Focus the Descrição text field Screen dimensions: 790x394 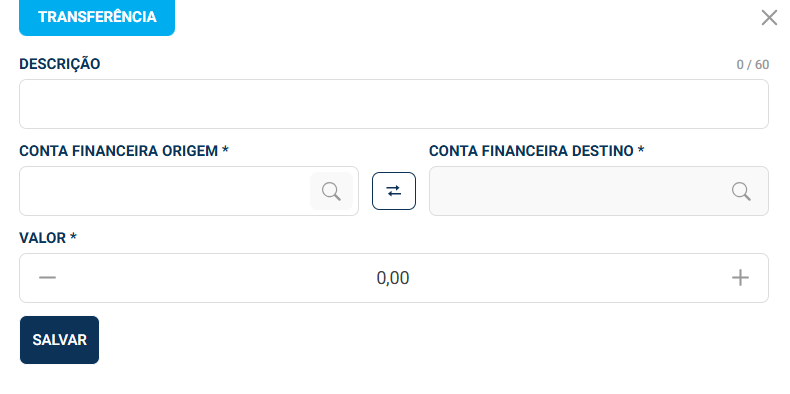tap(394, 104)
